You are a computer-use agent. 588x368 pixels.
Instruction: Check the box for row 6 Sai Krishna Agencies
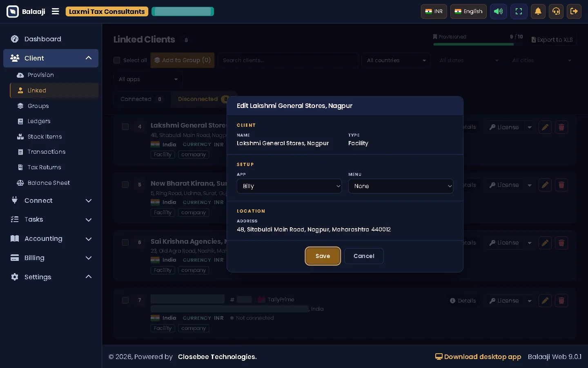point(125,242)
